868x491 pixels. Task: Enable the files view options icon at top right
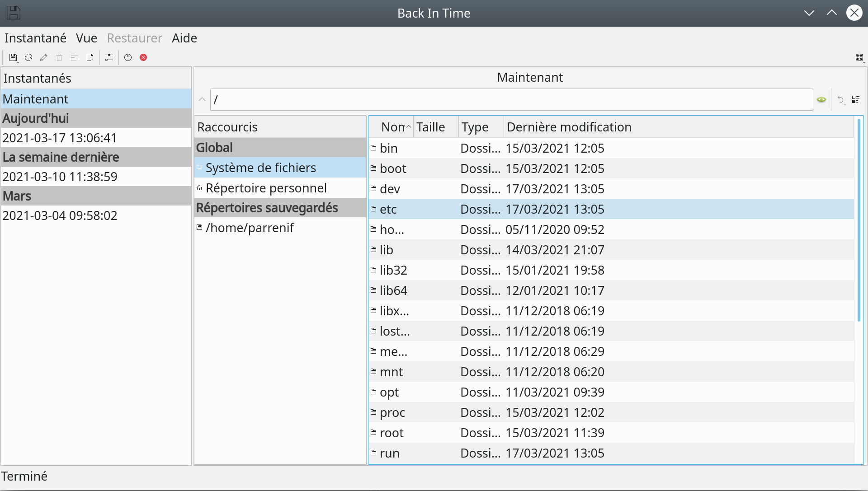[x=856, y=99]
